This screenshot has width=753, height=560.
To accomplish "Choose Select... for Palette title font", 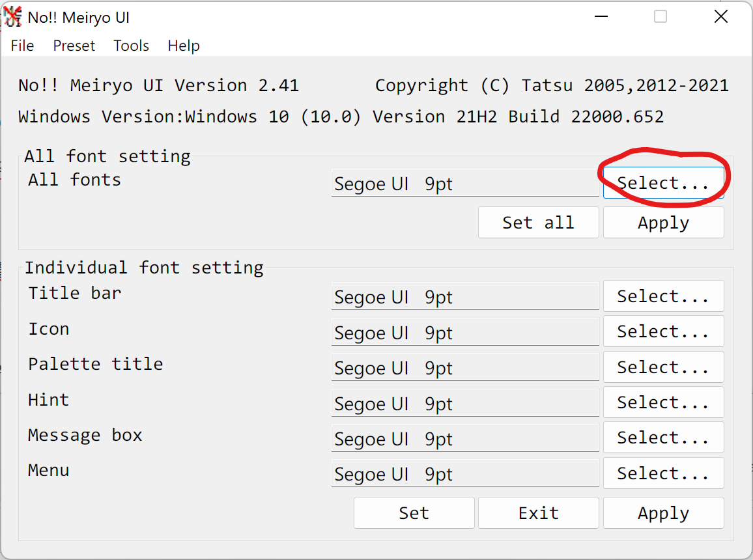I will coord(663,367).
